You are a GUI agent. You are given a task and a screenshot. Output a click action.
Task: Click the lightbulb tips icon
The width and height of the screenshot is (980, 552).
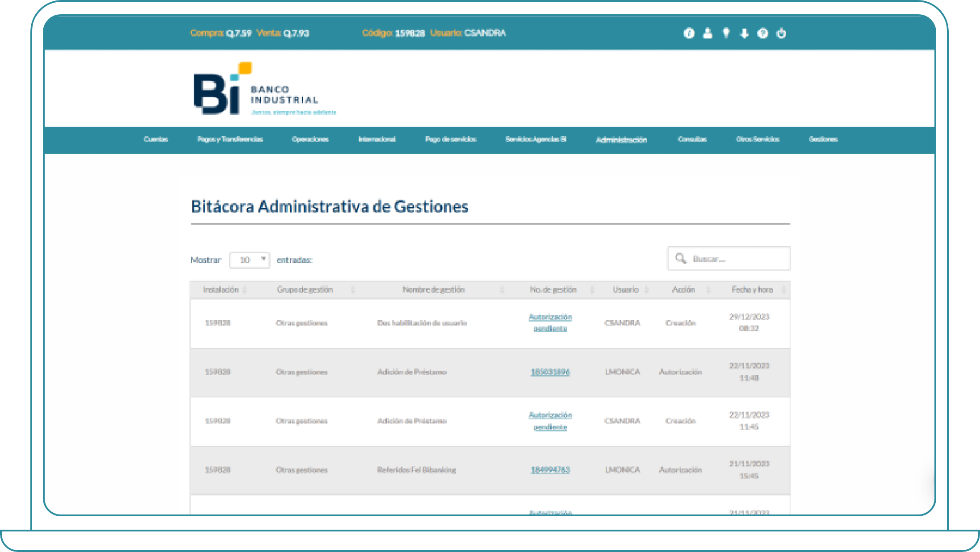[x=726, y=33]
